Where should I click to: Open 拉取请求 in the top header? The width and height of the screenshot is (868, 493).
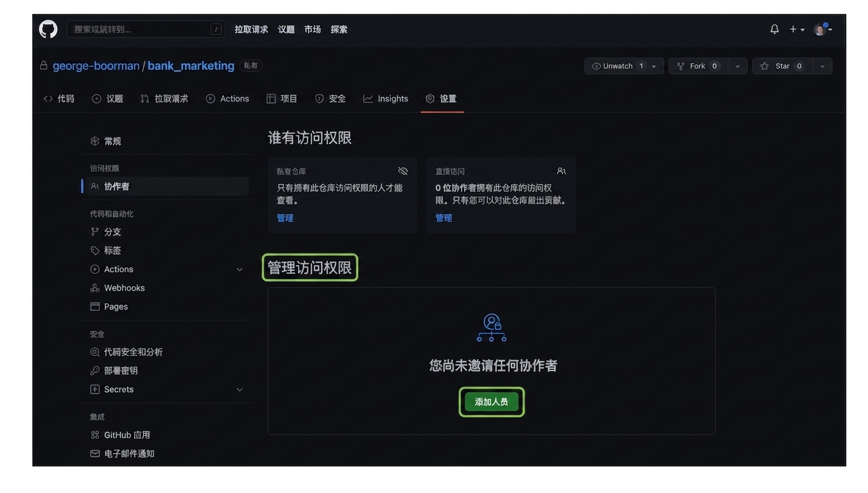pos(251,30)
